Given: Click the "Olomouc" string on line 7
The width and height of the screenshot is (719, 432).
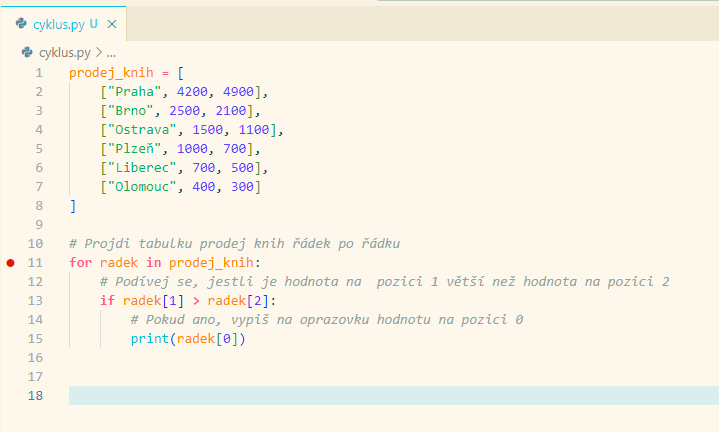Looking at the screenshot, I should point(144,187).
